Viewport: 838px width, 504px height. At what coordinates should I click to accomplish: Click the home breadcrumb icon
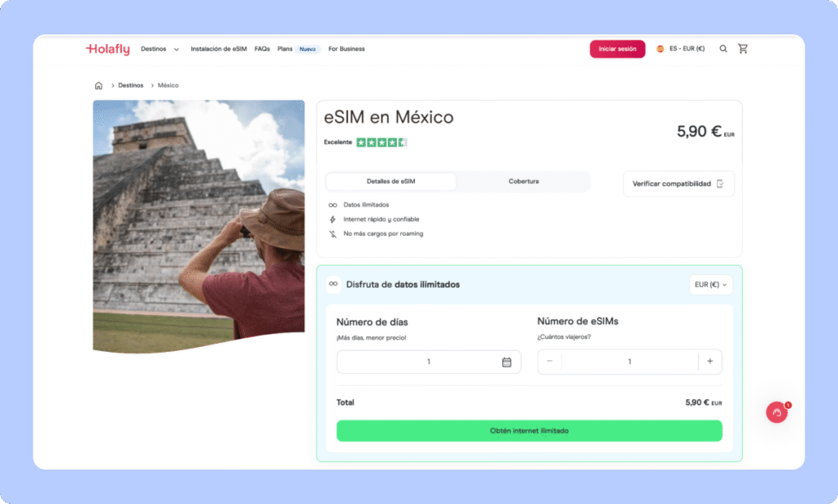(x=98, y=86)
